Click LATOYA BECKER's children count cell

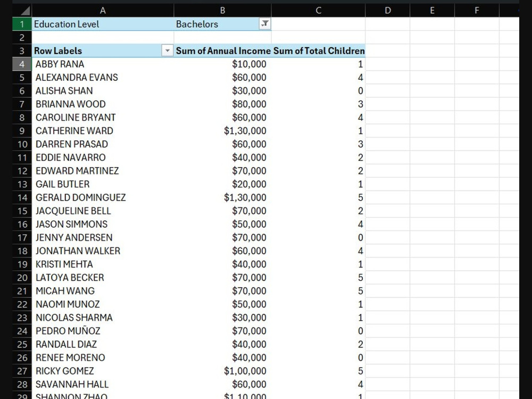[318, 278]
